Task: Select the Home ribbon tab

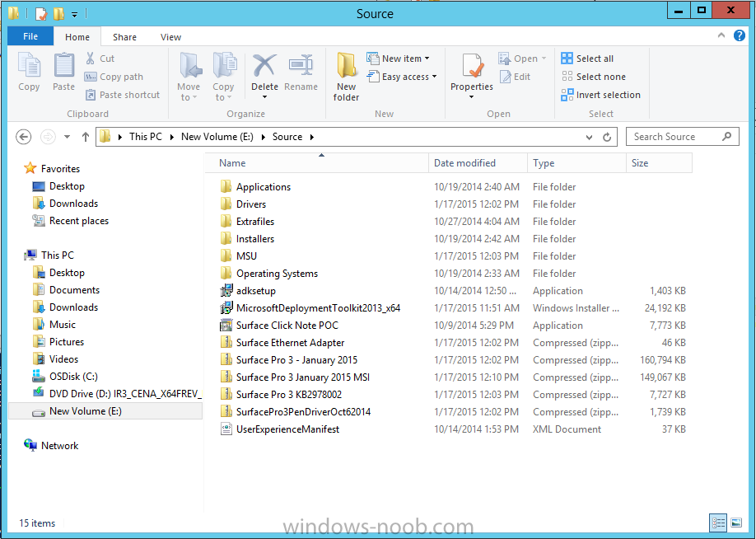Action: click(77, 37)
